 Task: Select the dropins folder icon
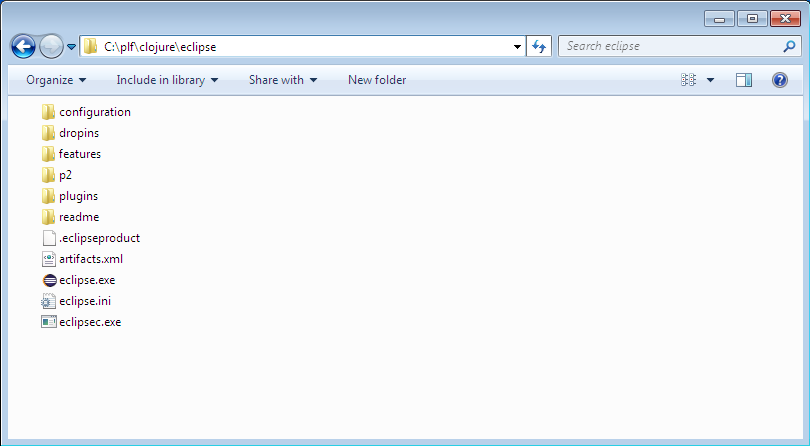[48, 133]
